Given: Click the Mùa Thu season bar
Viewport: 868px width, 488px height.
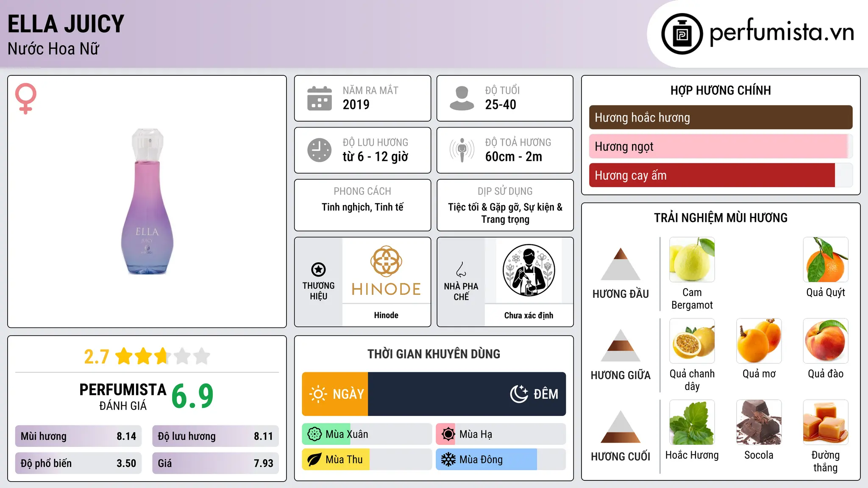Looking at the screenshot, I should pyautogui.click(x=367, y=460).
